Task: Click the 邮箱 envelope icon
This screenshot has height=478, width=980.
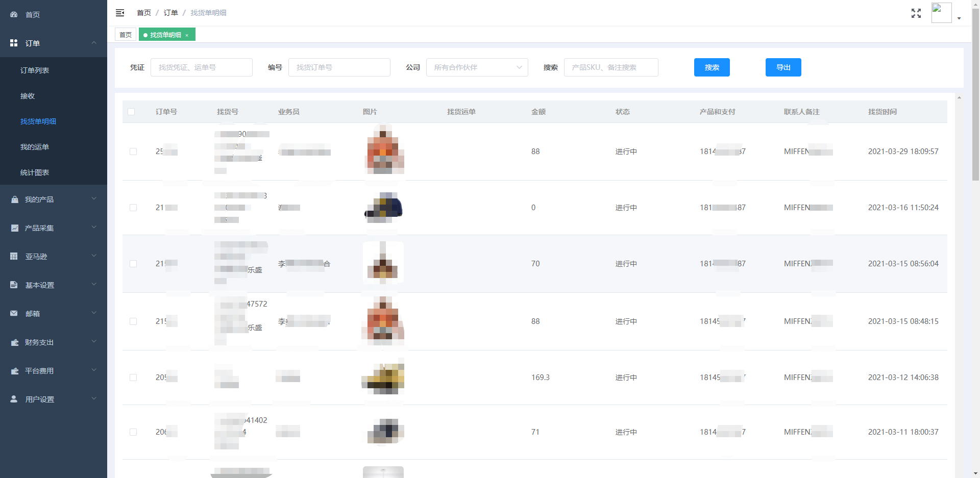Action: click(x=14, y=314)
